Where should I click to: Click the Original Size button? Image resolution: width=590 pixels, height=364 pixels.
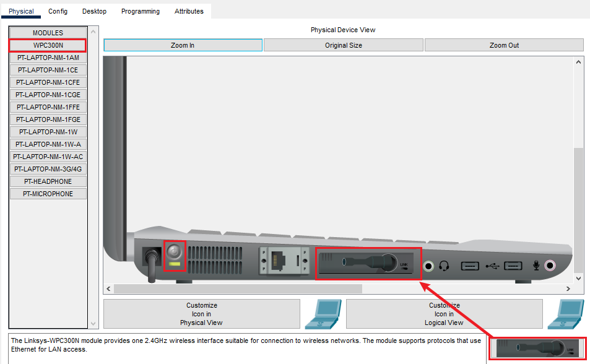pos(344,45)
